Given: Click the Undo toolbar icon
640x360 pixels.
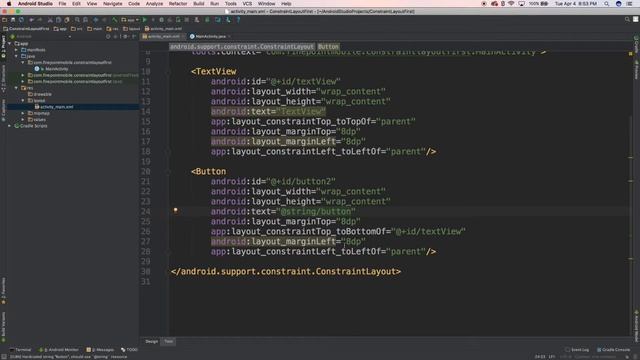Looking at the screenshot, I should (x=31, y=20).
